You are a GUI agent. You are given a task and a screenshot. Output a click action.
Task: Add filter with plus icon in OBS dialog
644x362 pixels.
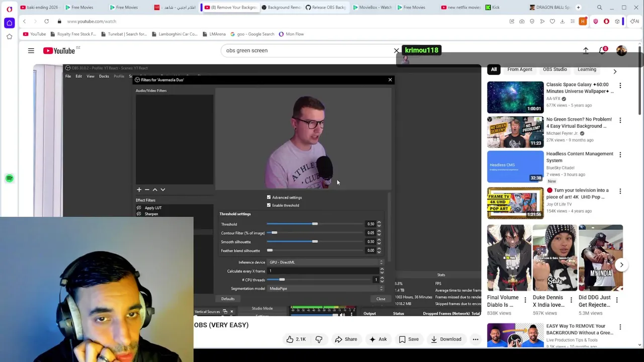(139, 190)
